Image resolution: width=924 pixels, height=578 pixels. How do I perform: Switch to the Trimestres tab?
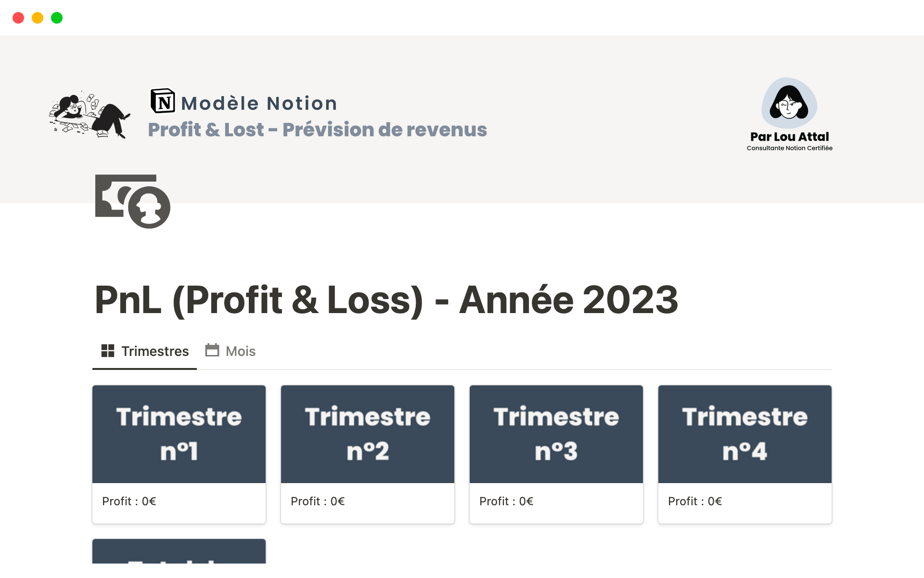click(154, 351)
